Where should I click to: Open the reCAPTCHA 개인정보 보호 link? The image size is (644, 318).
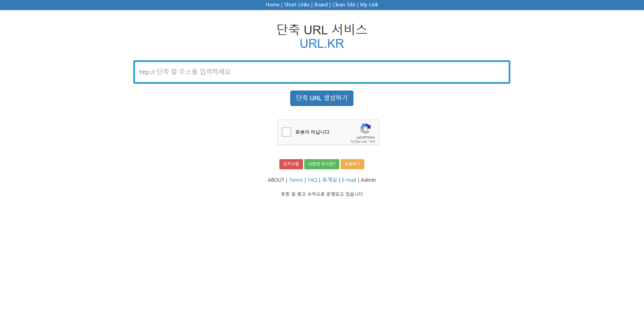(x=358, y=141)
